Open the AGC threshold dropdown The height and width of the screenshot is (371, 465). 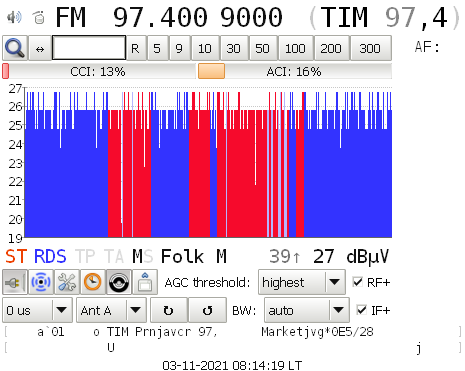point(302,282)
